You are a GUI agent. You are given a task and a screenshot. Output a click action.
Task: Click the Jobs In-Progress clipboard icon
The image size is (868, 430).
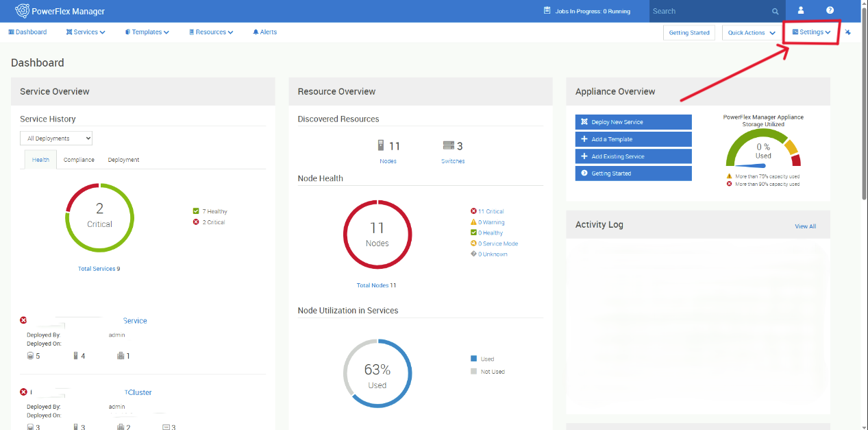pyautogui.click(x=547, y=11)
